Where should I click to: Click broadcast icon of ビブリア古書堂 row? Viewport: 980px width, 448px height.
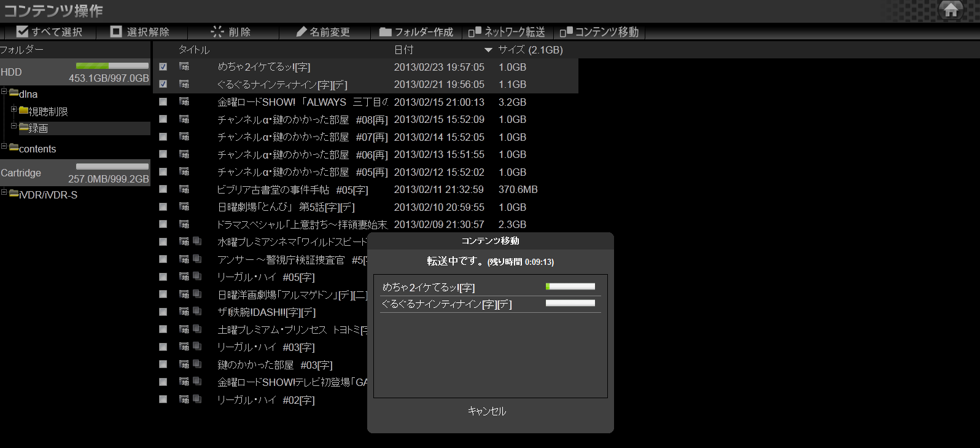[x=184, y=189]
